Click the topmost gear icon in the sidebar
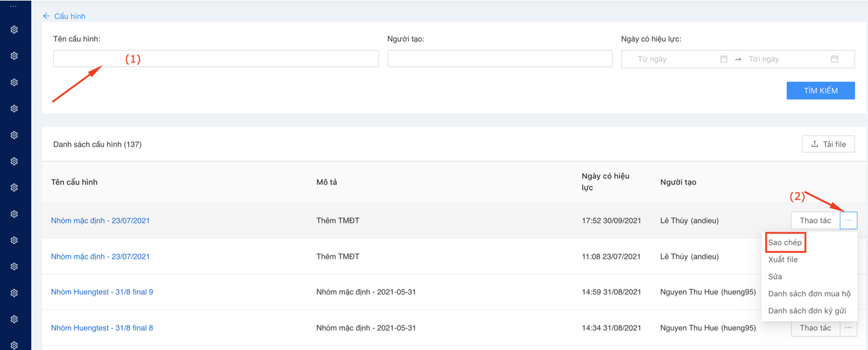 point(14,30)
